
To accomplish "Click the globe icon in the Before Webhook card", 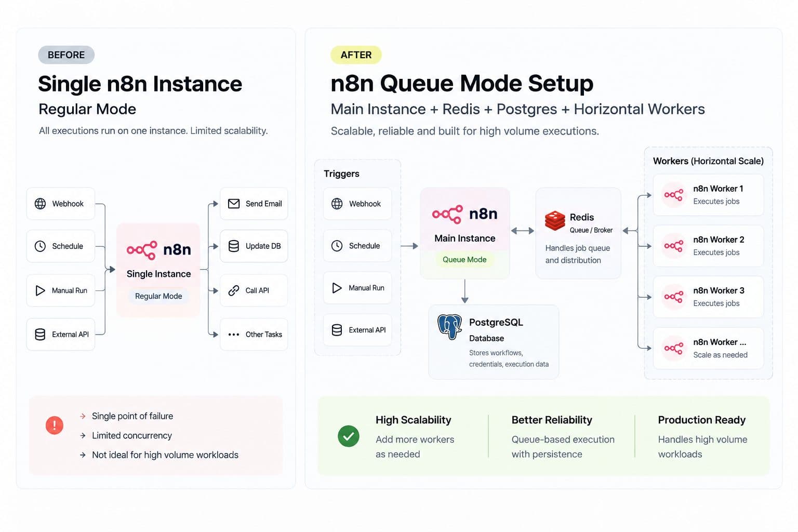I will pos(40,204).
